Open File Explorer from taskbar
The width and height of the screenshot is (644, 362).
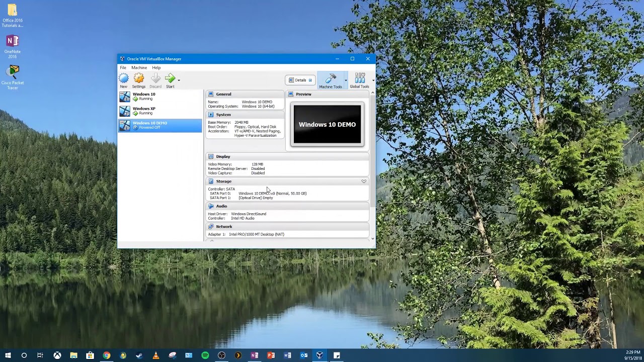(73, 355)
